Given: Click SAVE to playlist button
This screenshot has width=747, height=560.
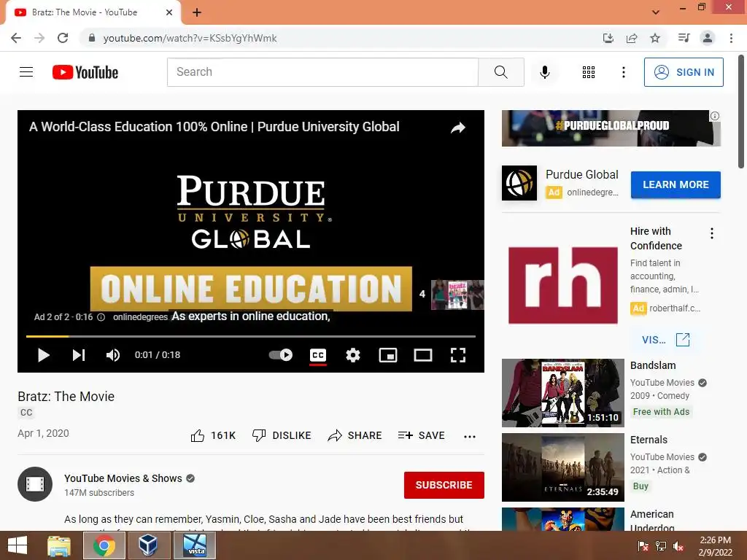Looking at the screenshot, I should click(421, 435).
